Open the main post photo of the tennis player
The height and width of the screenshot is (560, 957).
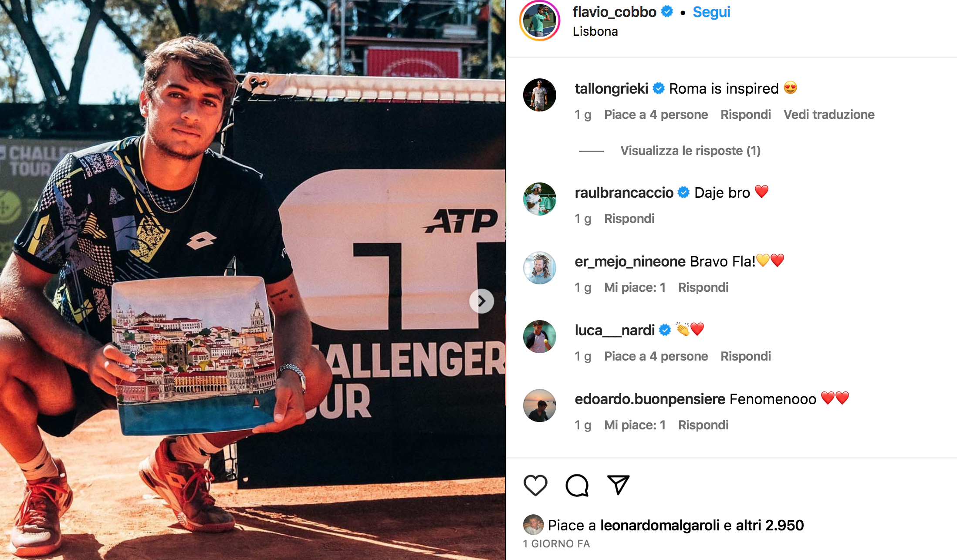click(x=253, y=280)
